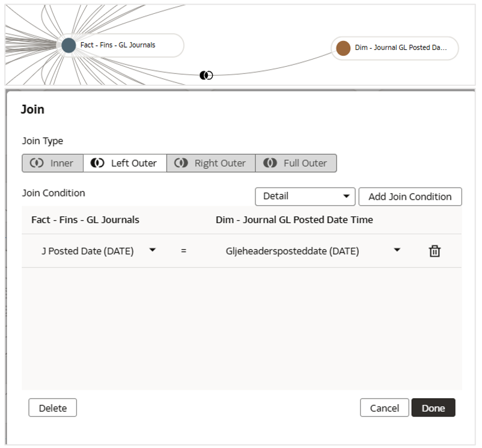Click the Inner join Venn icon

37,163
